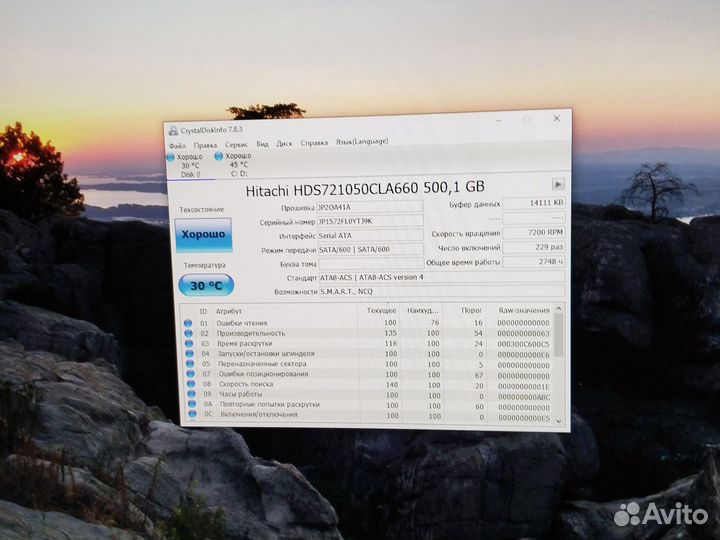The height and width of the screenshot is (540, 720).
Task: Click the attribute list scroll down arrow
Action: tap(559, 421)
